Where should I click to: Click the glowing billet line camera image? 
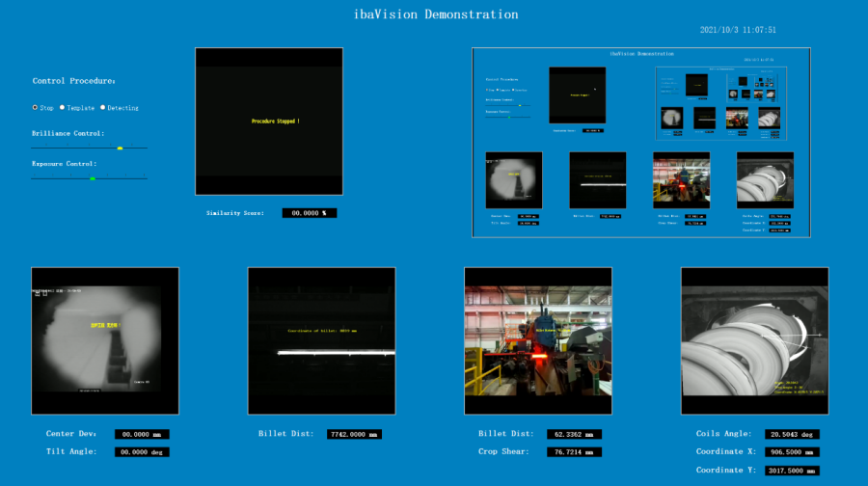pyautogui.click(x=321, y=341)
